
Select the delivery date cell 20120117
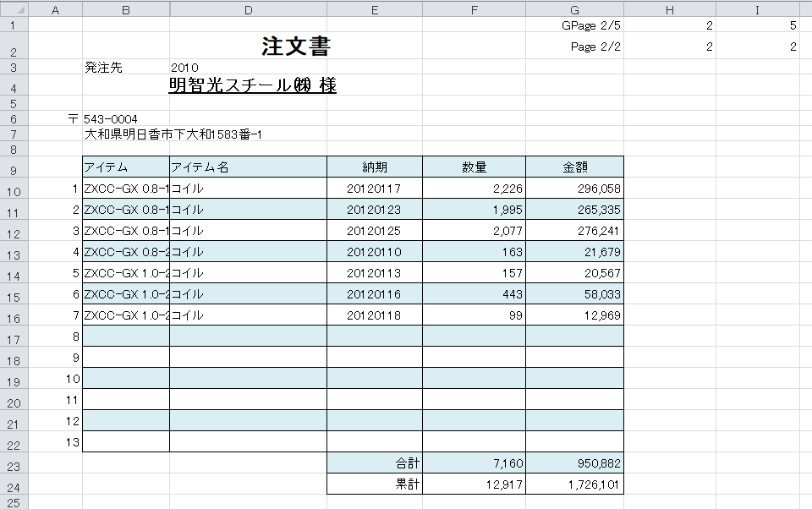coord(375,188)
